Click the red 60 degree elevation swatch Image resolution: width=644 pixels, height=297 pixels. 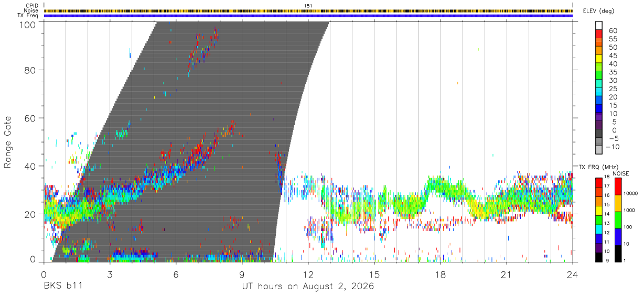tap(598, 34)
